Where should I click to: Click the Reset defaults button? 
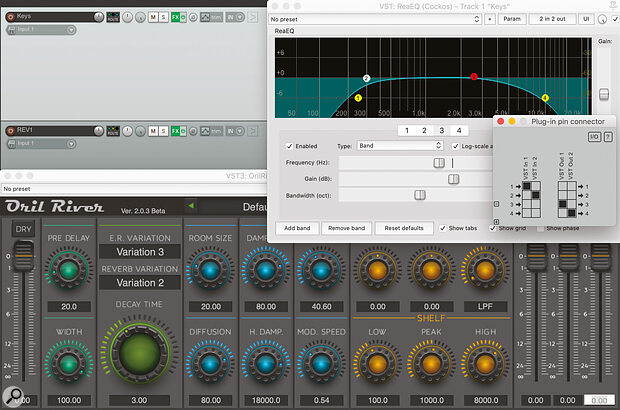404,228
